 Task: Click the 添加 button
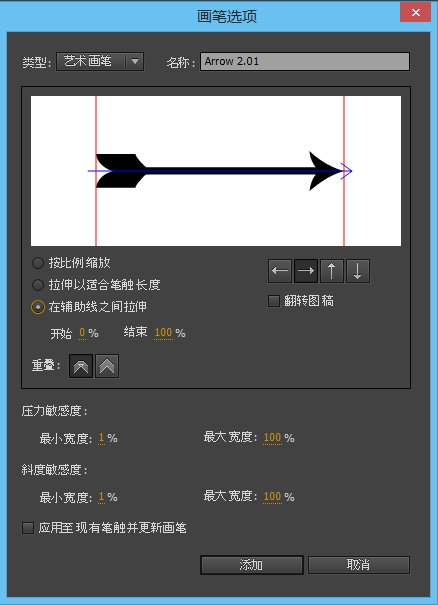coord(252,565)
